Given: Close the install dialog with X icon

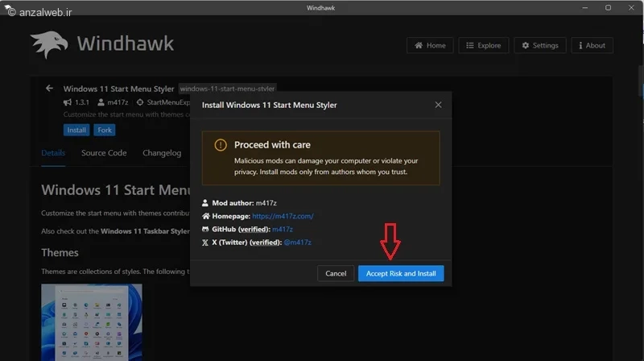Looking at the screenshot, I should point(438,105).
